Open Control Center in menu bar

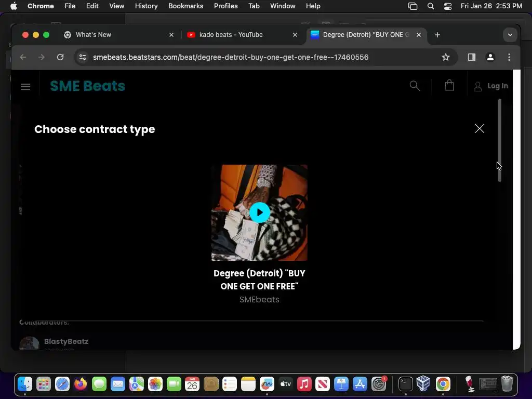pos(448,6)
